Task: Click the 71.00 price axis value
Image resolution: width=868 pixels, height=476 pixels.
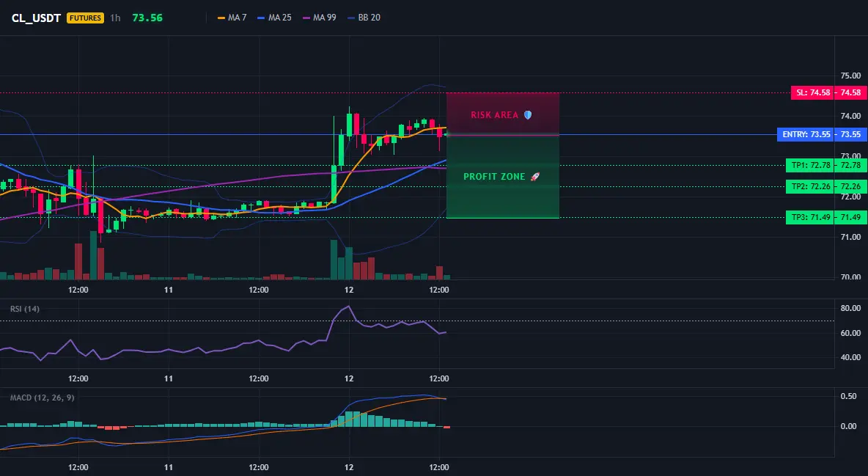Action: 851,237
